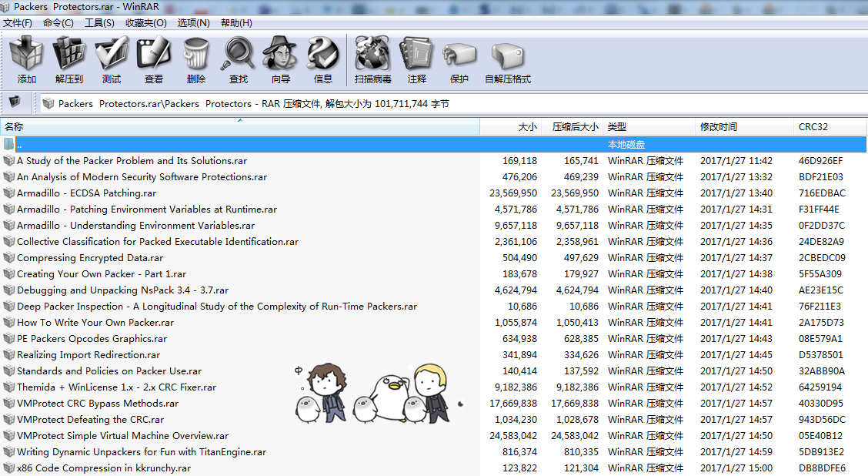
Task: Click icon of How To Write Your Own Packer.rar
Action: point(8,323)
